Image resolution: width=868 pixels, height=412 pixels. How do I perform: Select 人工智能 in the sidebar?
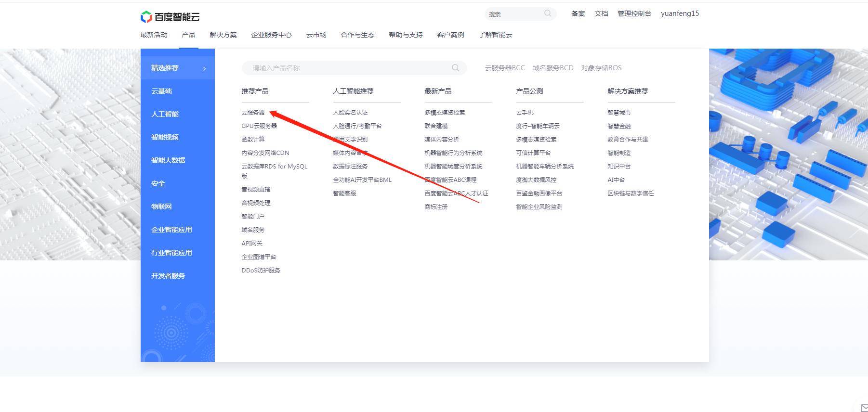click(x=165, y=114)
